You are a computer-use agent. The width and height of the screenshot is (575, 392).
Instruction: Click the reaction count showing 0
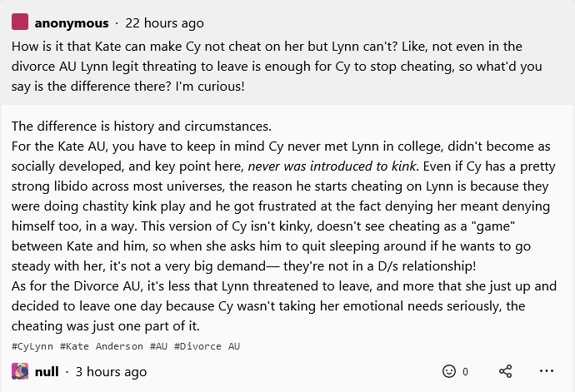coord(466,371)
